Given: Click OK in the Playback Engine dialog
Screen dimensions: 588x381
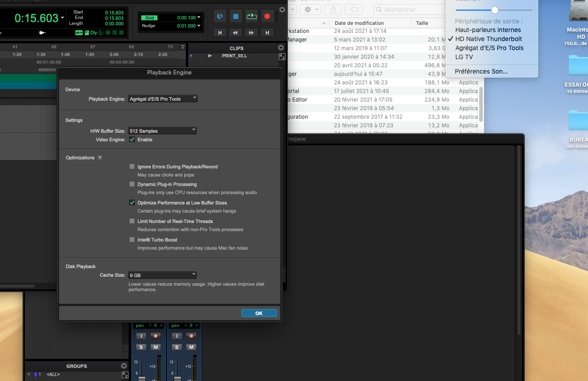Looking at the screenshot, I should [259, 313].
